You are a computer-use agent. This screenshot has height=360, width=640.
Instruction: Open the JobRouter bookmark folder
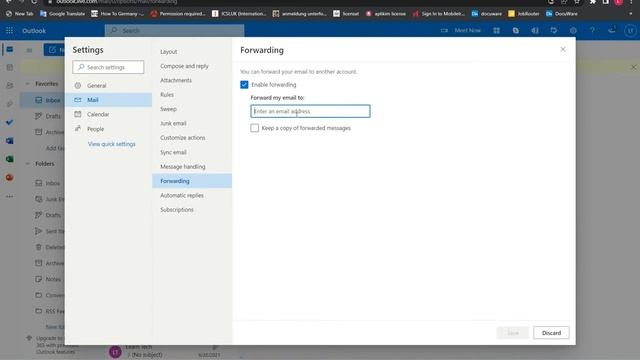pos(524,13)
